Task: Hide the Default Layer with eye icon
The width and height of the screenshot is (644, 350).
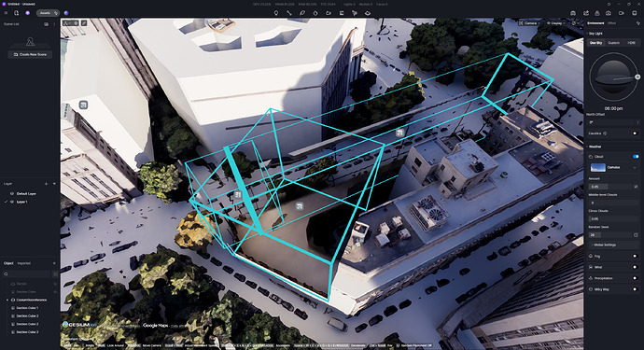Action: tap(12, 193)
